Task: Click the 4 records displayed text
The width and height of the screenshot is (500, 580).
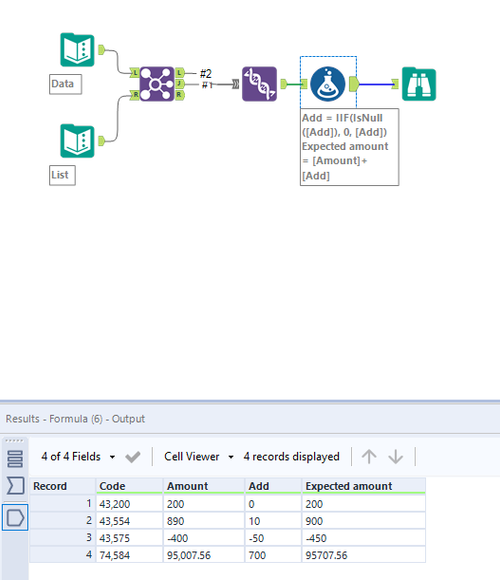Action: click(291, 456)
